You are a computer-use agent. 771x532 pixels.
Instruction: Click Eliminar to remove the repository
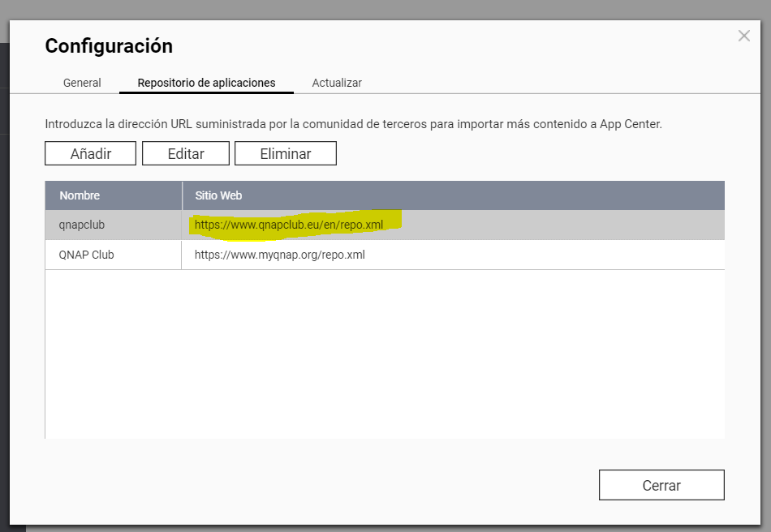pyautogui.click(x=285, y=153)
